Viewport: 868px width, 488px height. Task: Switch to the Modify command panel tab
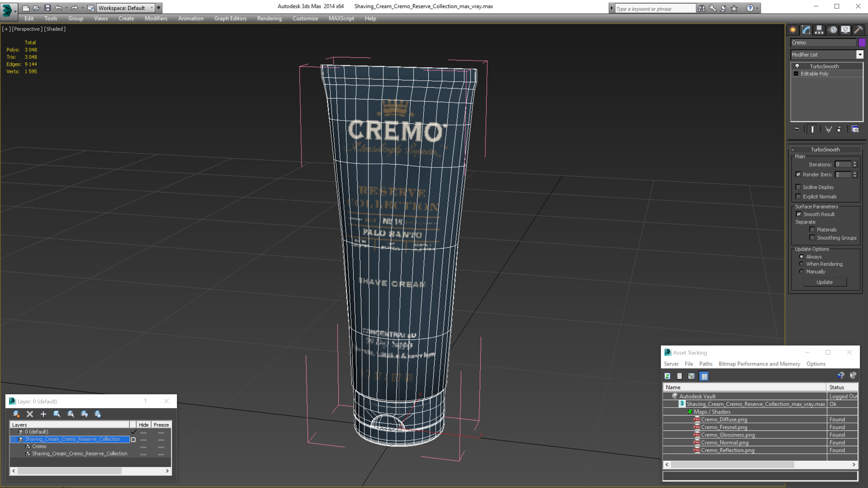[806, 30]
